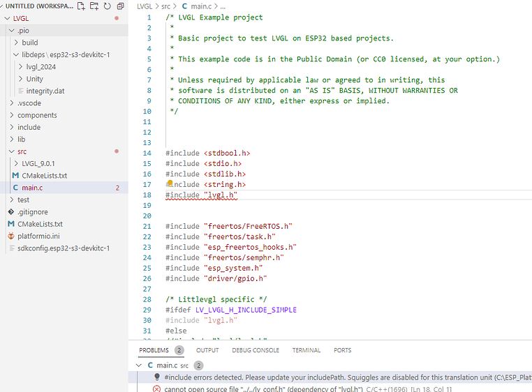Click the lightbulb icon beside include errors message
532x392 pixels.
tap(157, 377)
